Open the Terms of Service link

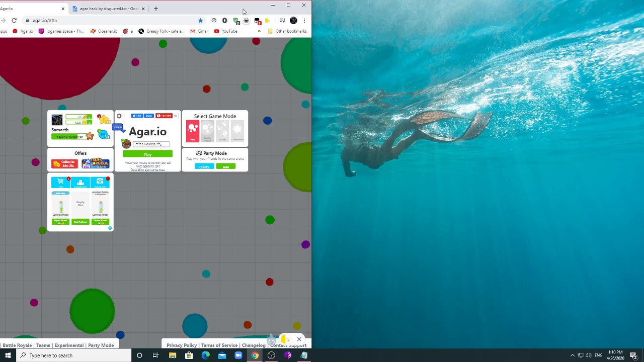(x=219, y=345)
